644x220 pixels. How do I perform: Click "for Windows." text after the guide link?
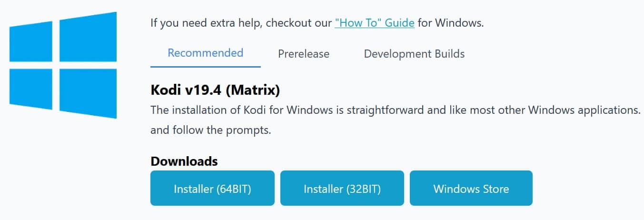click(x=451, y=22)
